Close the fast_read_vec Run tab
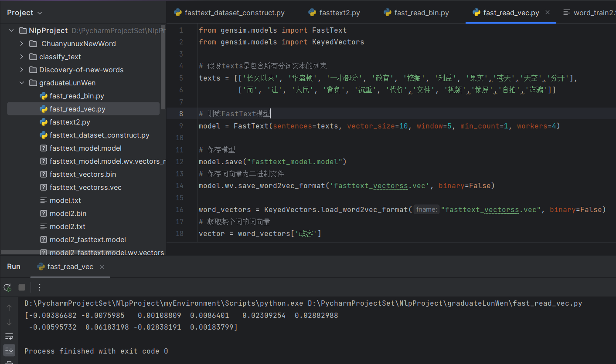 point(102,267)
